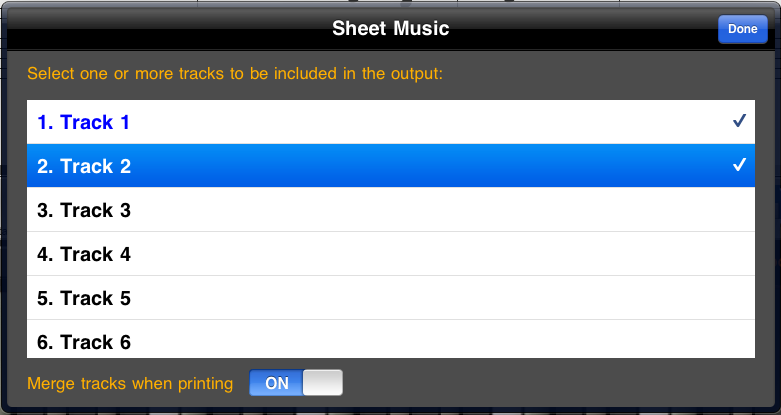Click the white checkmark on Track 2
The image size is (781, 415).
(x=739, y=166)
